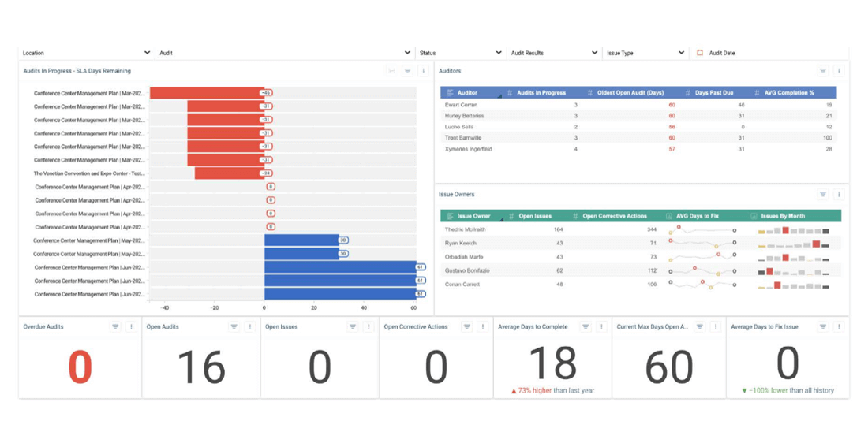Click Thedric McIlraith's Issues By Month sparkline
868x443 pixels.
point(793,230)
